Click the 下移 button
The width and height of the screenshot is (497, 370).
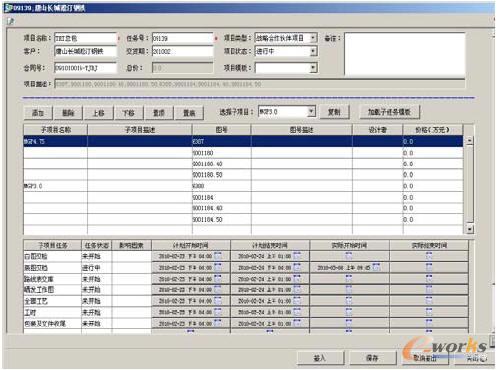tap(129, 113)
